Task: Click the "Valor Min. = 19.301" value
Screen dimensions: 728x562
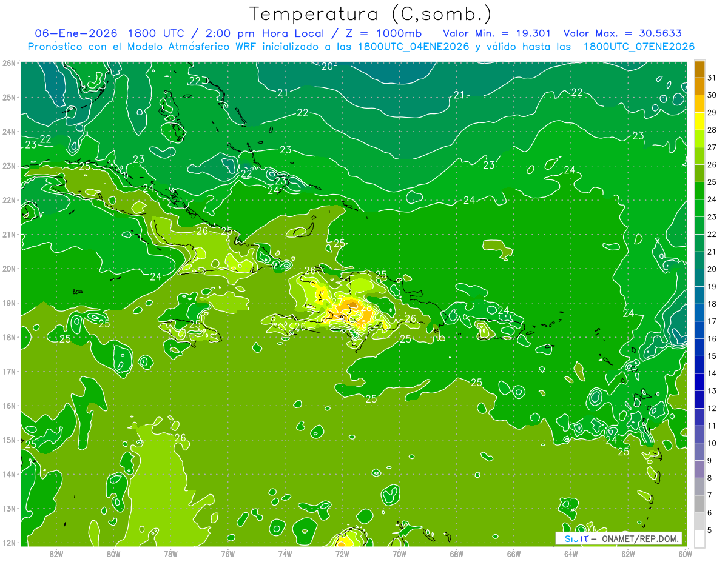Action: (498, 33)
